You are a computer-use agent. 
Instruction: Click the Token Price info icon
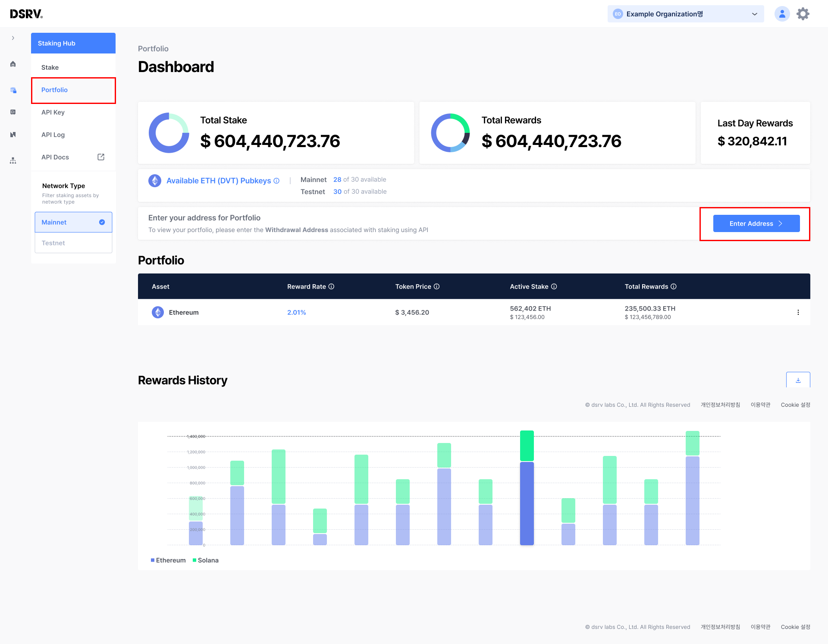click(x=436, y=286)
